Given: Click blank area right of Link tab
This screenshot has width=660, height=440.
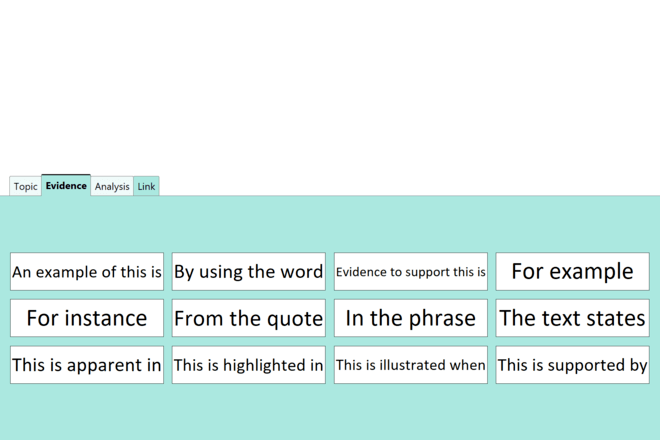Looking at the screenshot, I should 400,185.
